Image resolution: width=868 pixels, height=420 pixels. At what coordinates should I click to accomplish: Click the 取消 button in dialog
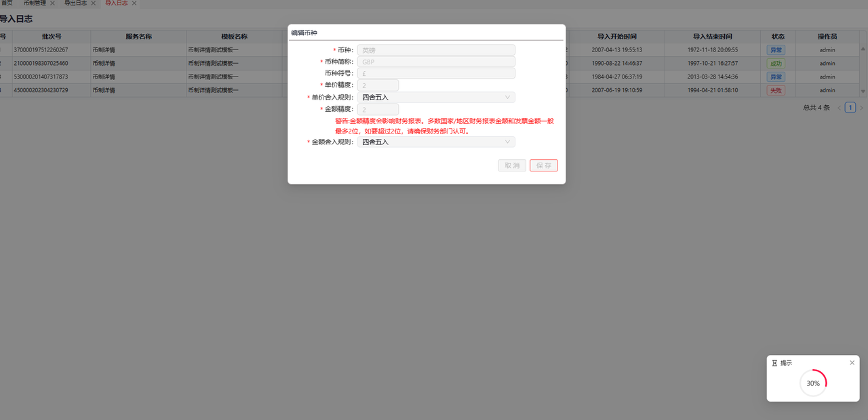(512, 165)
